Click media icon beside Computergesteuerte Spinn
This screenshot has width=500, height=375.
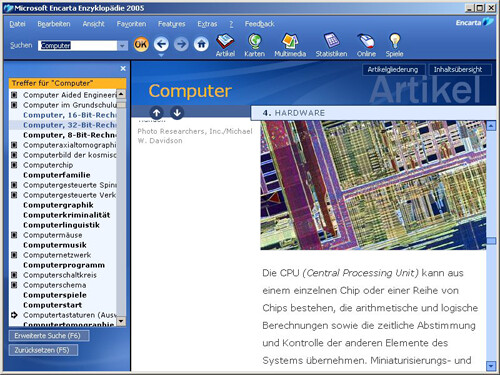click(14, 185)
